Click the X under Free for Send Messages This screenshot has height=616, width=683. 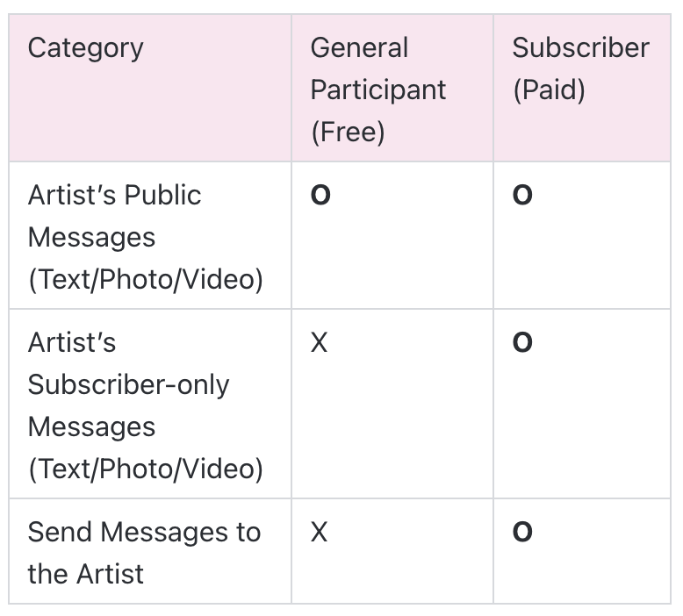(320, 532)
